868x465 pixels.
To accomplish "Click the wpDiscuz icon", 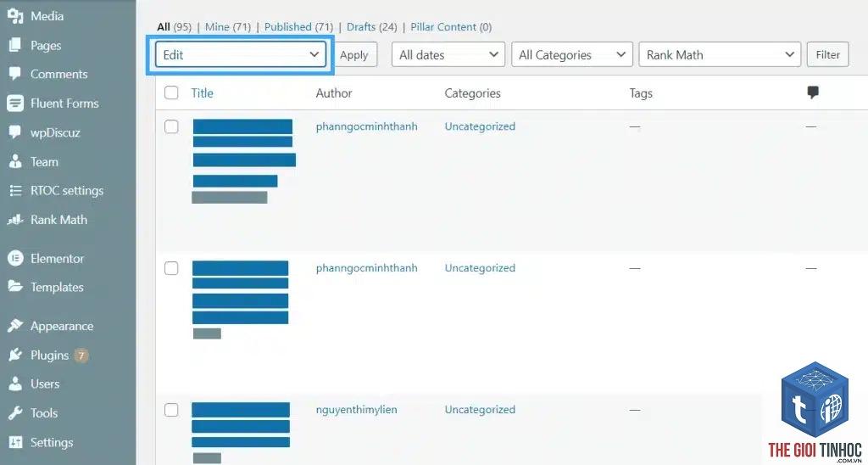I will point(15,132).
